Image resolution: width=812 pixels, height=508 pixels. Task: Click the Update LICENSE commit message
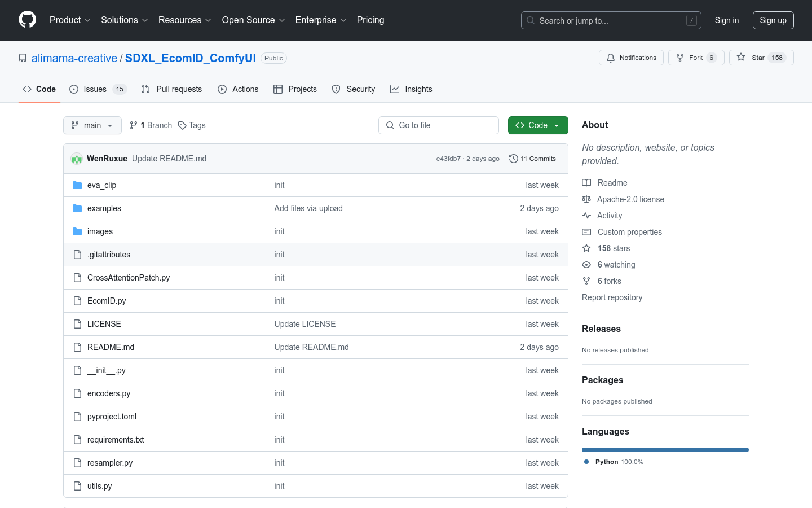click(305, 324)
